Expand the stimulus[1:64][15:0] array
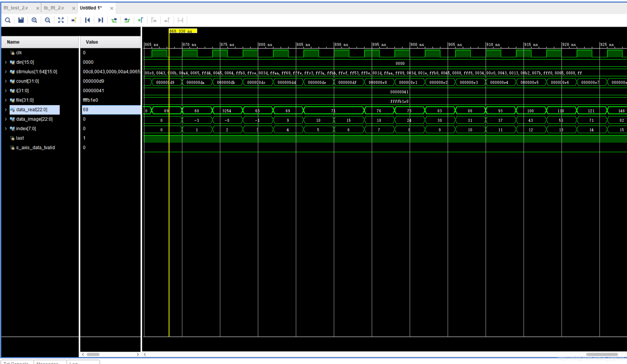This screenshot has height=364, width=627. [x=5, y=72]
